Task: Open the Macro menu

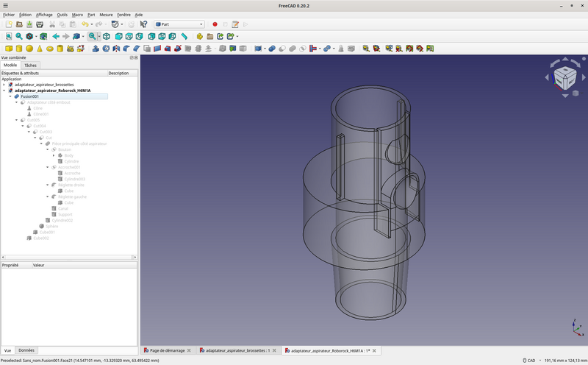Action: [77, 14]
